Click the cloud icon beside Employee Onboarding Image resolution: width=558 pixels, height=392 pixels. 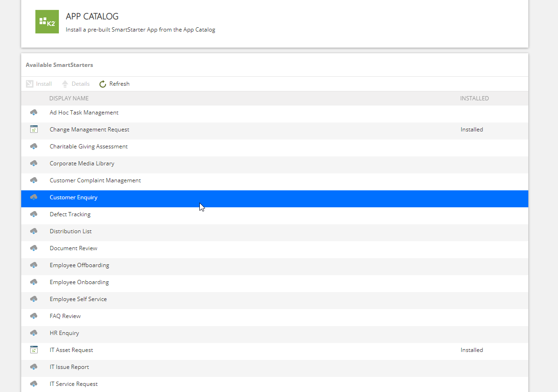click(34, 282)
